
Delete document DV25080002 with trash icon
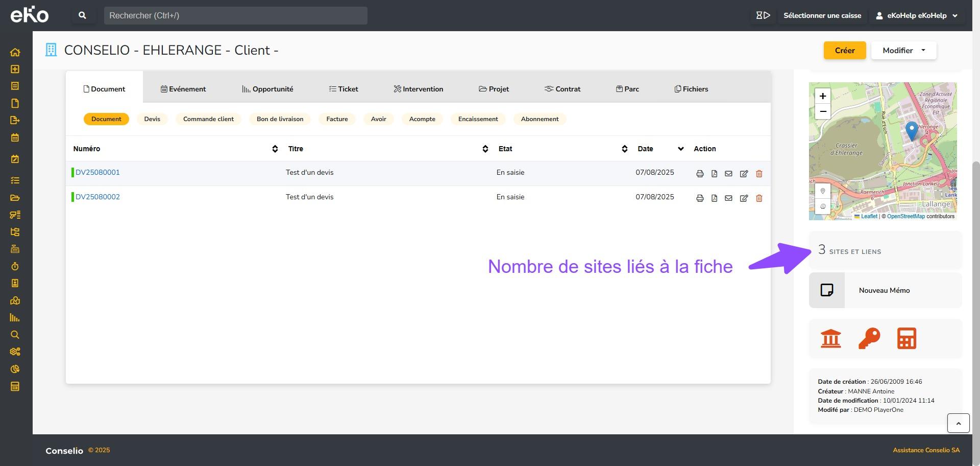[759, 198]
